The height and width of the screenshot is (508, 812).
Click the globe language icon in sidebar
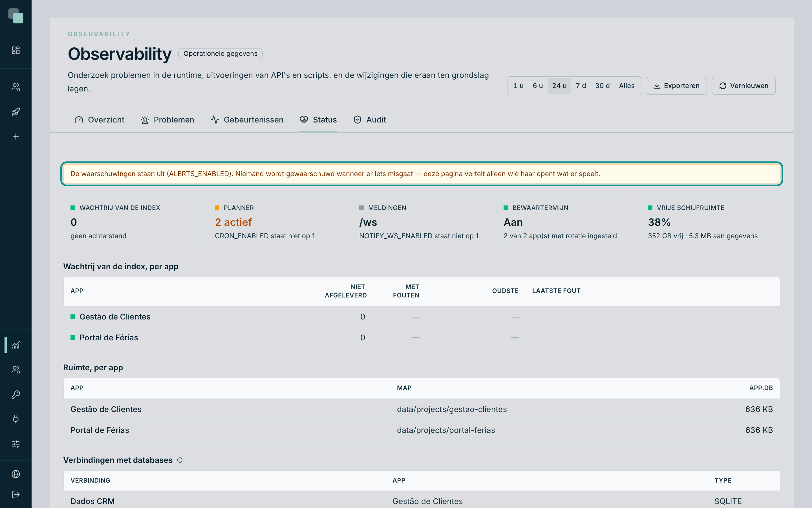[x=16, y=474]
